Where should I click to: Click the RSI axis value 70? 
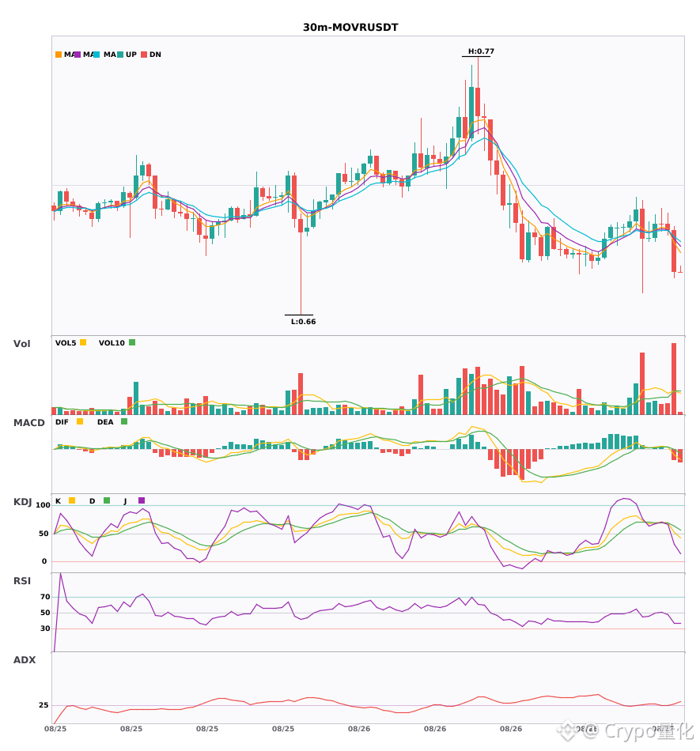(x=45, y=597)
